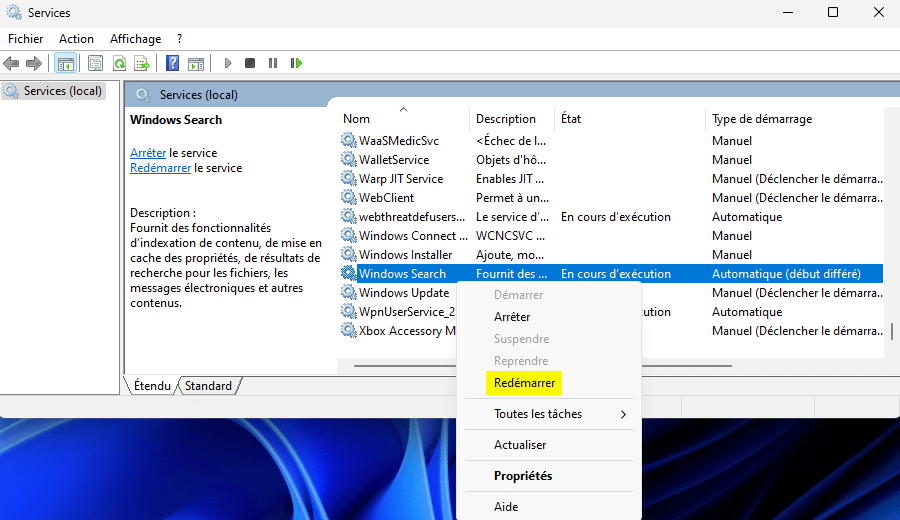Click the Pause service toolbar icon
The width and height of the screenshot is (900, 520).
[273, 63]
